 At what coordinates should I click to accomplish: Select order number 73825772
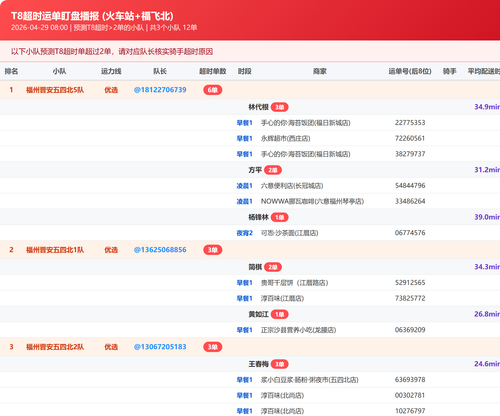(x=410, y=298)
